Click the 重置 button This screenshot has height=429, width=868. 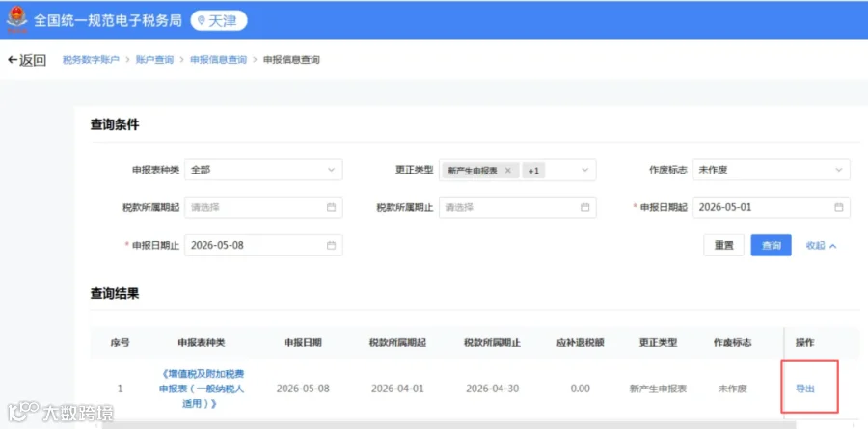point(723,245)
